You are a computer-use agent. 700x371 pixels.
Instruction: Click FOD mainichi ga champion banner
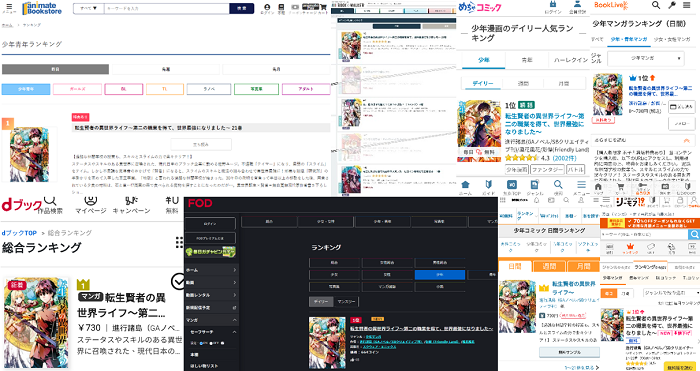coord(210,251)
